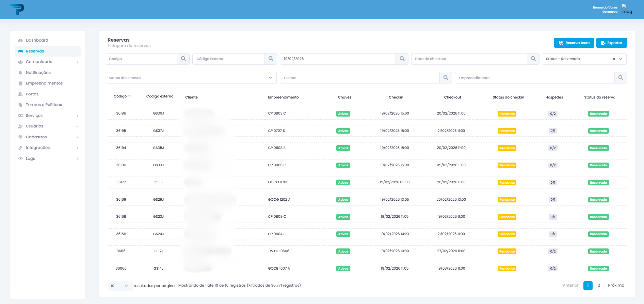Viewport: 644px width, 304px height.
Task: Expand the Usuários submenu chevron
Action: pos(77,126)
